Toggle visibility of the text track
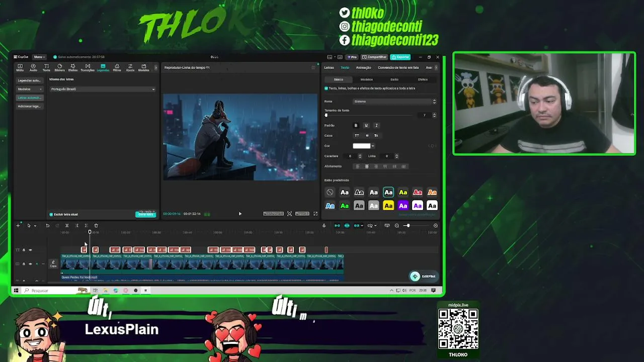Viewport: 644px width, 362px height. pyautogui.click(x=30, y=250)
